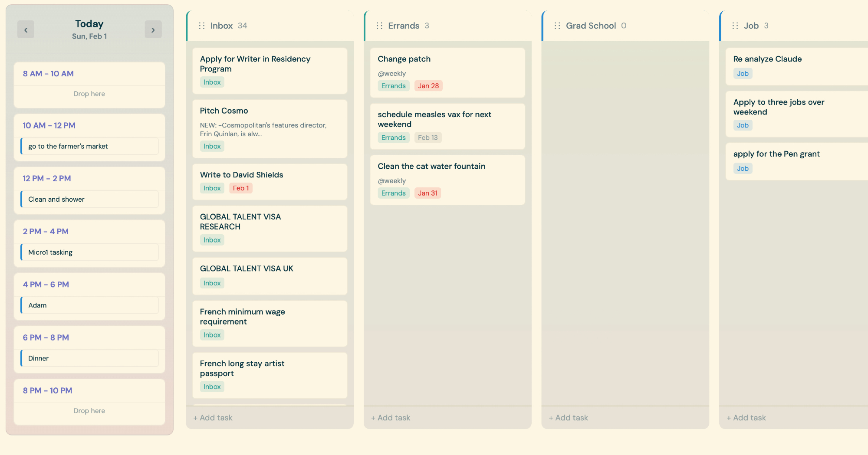Click the Inbox column drag handle
This screenshot has height=455, width=868.
click(x=201, y=26)
